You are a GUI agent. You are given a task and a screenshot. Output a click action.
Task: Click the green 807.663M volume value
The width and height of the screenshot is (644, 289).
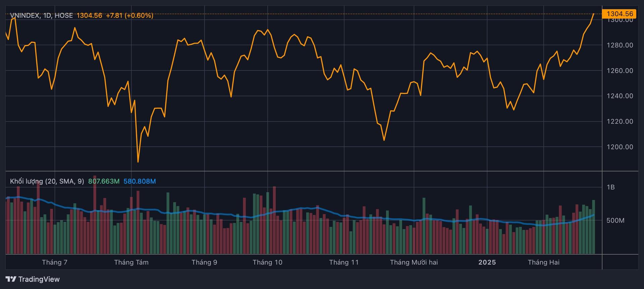[x=104, y=181]
